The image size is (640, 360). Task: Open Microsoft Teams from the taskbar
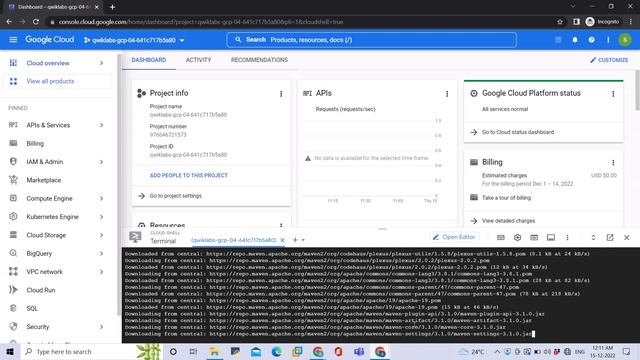click(x=359, y=351)
